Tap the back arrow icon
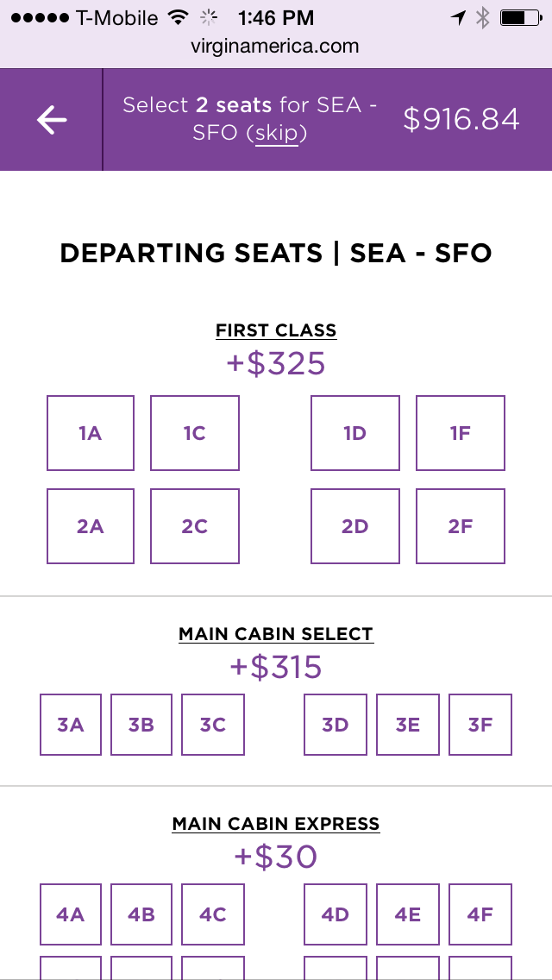The image size is (552, 980). (52, 120)
